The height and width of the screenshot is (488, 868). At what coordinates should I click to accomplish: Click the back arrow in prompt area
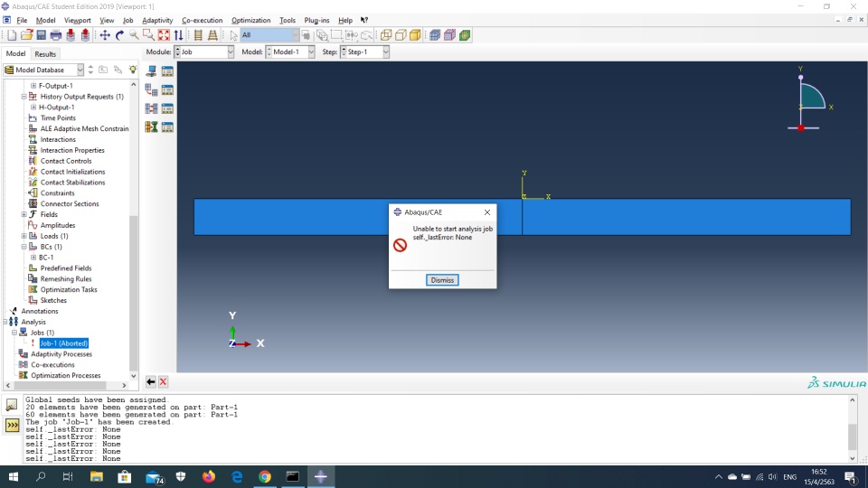(x=151, y=381)
